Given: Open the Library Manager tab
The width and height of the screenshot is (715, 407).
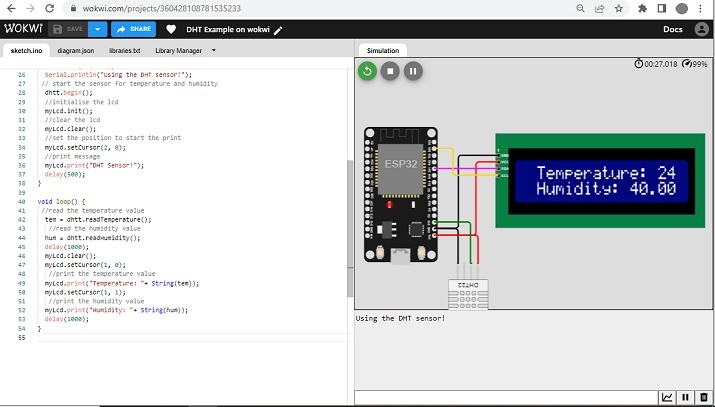Looking at the screenshot, I should pos(178,51).
